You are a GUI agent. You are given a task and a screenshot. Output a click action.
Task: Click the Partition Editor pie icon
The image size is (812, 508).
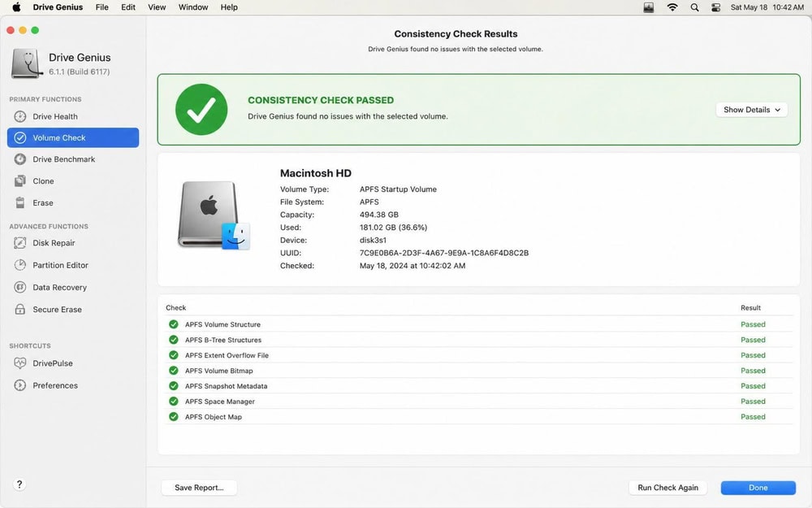(x=19, y=265)
